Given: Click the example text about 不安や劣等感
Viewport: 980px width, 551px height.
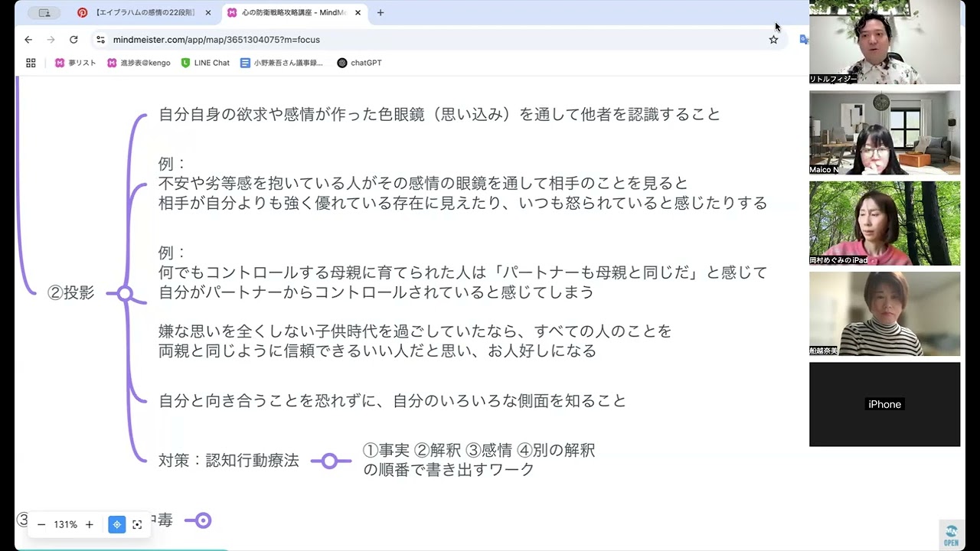Looking at the screenshot, I should click(462, 184).
